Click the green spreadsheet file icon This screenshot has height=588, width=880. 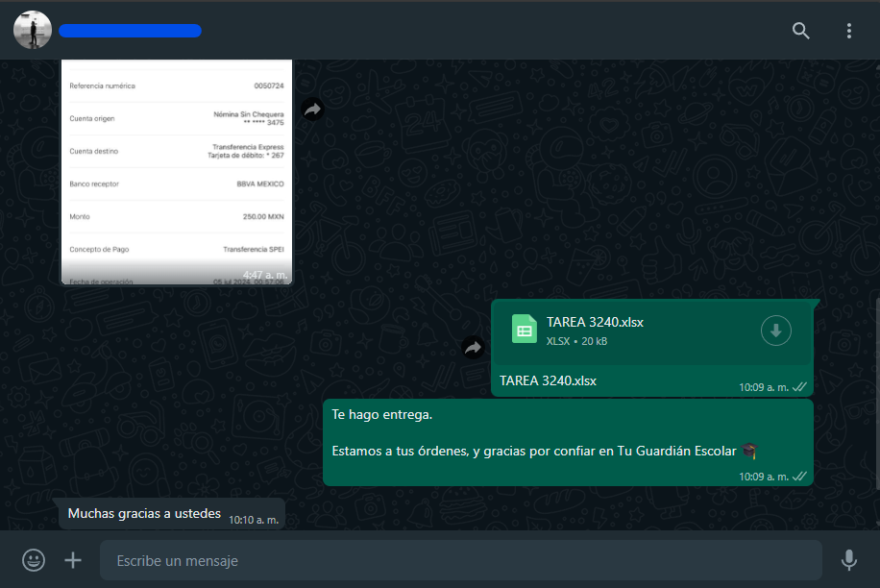point(524,330)
